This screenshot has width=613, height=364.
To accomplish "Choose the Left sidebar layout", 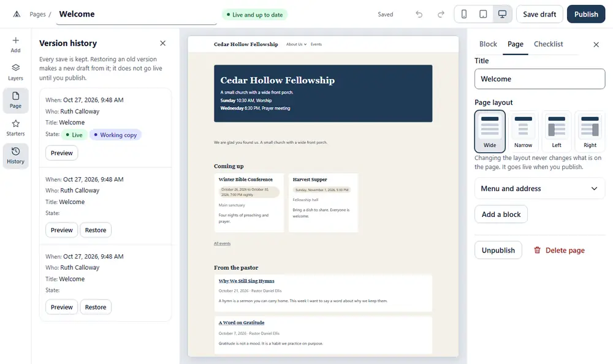I will (557, 131).
